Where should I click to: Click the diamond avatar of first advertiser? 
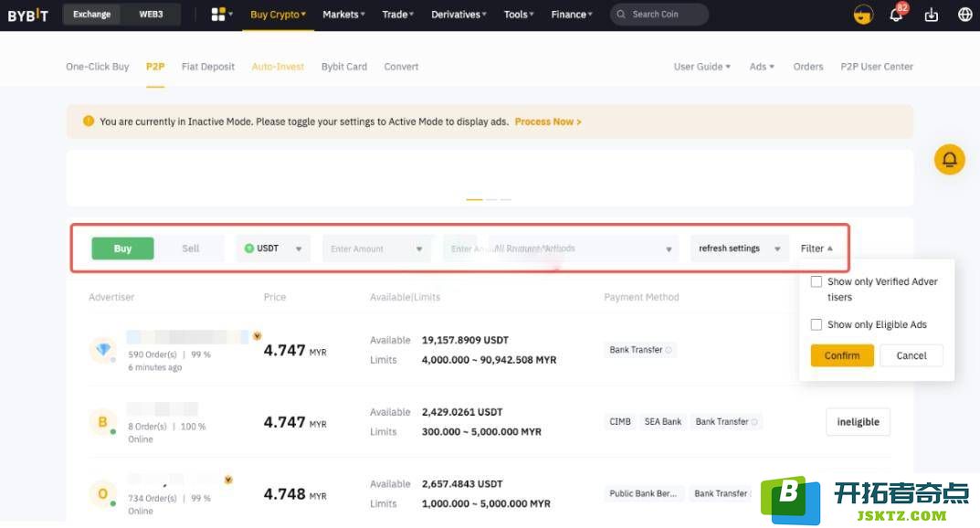tap(102, 349)
